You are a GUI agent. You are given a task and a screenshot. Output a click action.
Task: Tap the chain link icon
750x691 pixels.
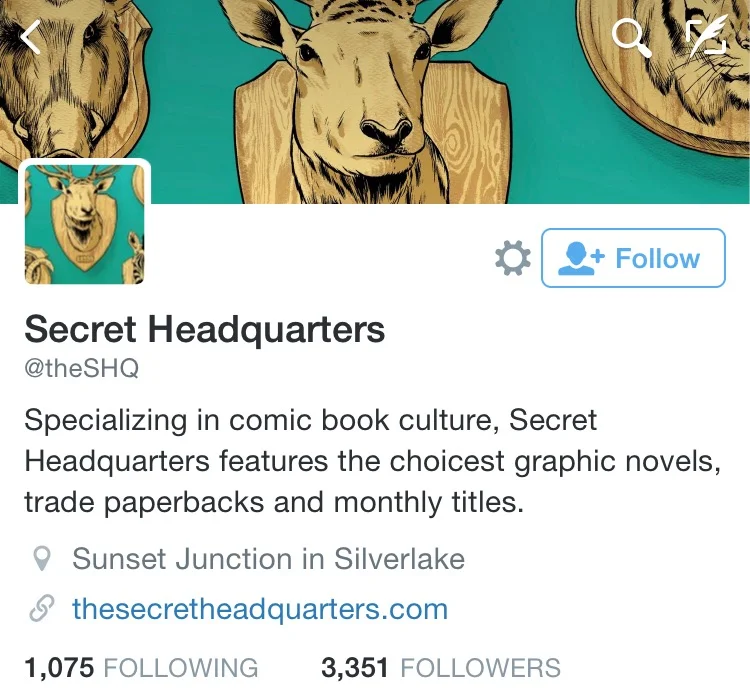click(x=41, y=609)
